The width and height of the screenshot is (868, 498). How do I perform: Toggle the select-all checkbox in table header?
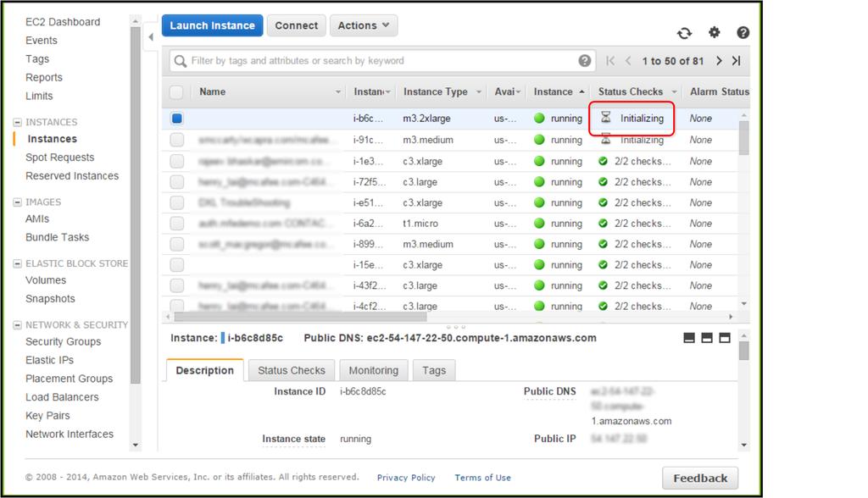coord(176,91)
